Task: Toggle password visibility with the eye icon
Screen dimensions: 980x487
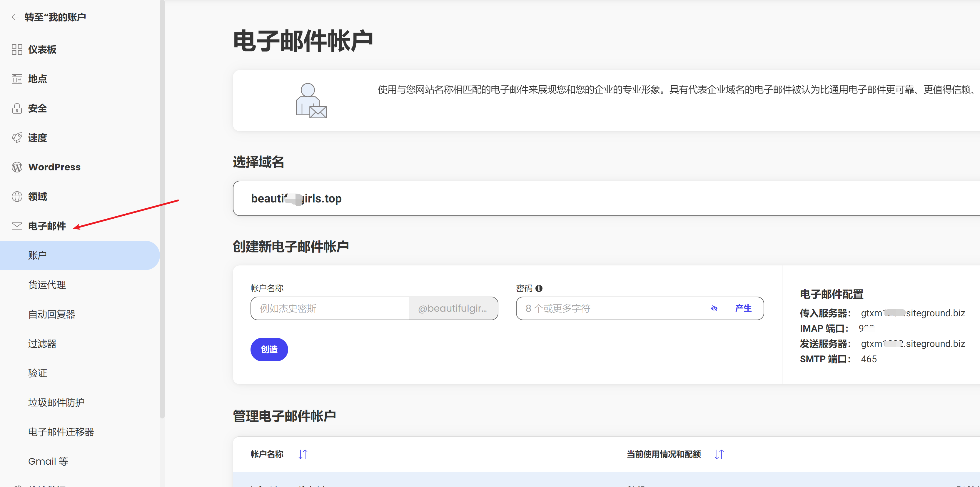Action: tap(715, 308)
